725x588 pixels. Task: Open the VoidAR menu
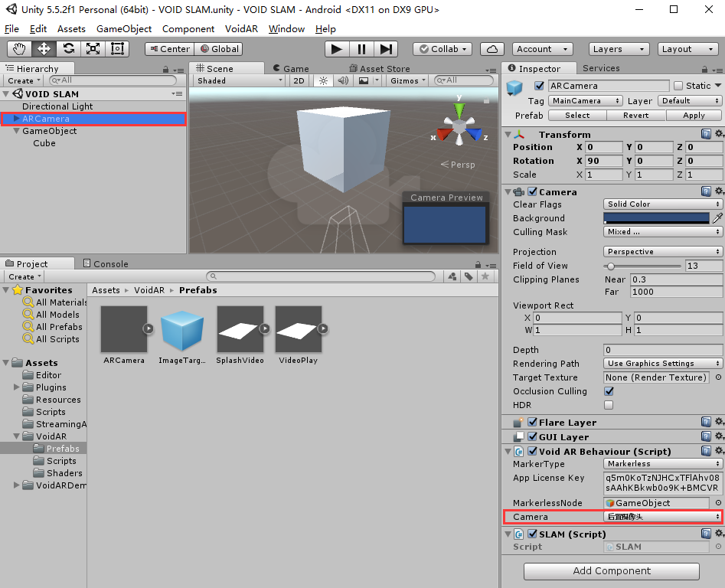pyautogui.click(x=241, y=28)
